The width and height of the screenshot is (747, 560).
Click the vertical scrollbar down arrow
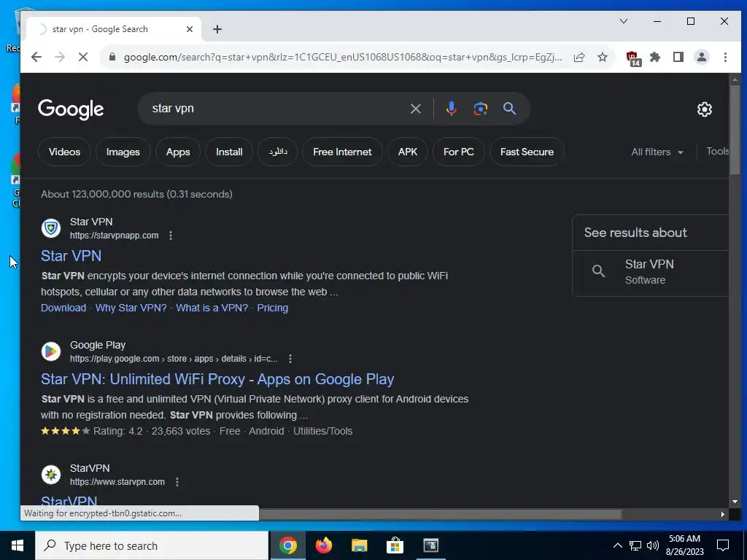pos(735,502)
